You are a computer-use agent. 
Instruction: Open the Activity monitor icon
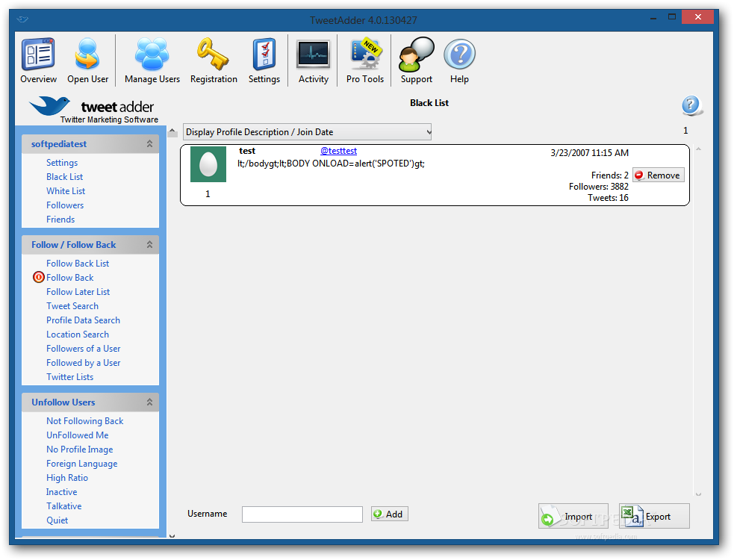tap(313, 61)
